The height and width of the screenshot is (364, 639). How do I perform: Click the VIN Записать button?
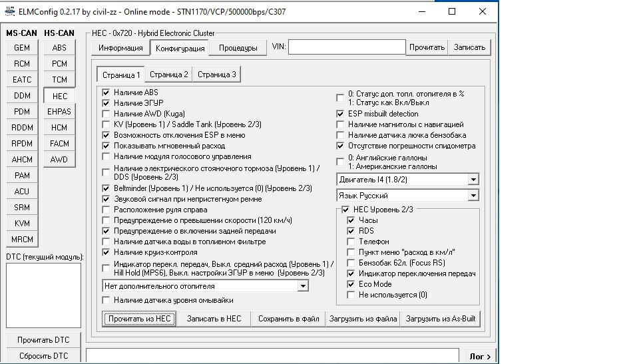pos(469,47)
